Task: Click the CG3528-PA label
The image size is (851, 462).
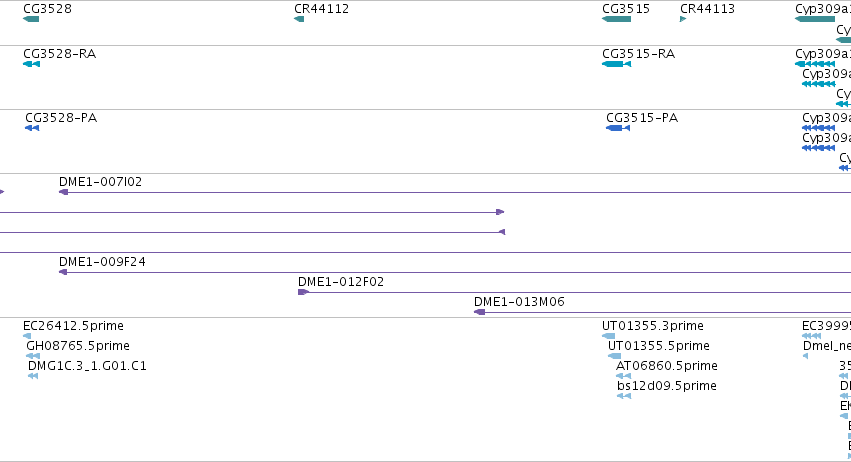Action: (61, 118)
